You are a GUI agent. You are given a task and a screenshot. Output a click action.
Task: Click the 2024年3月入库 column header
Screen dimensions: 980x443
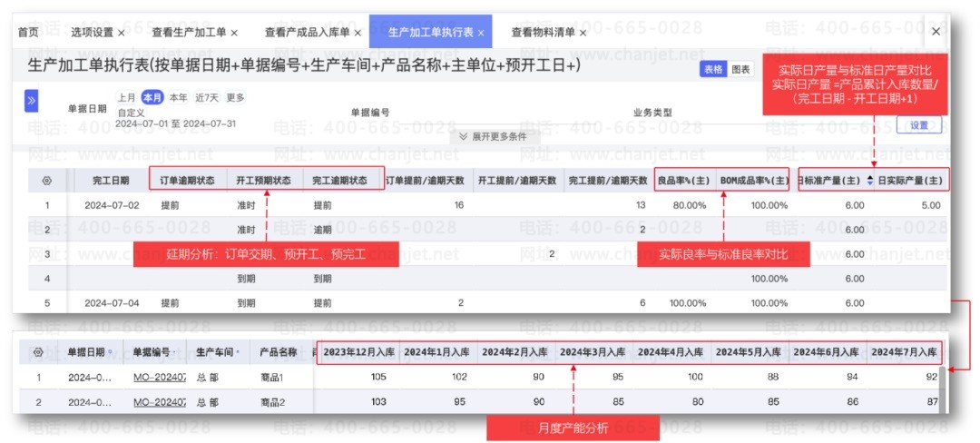[592, 352]
